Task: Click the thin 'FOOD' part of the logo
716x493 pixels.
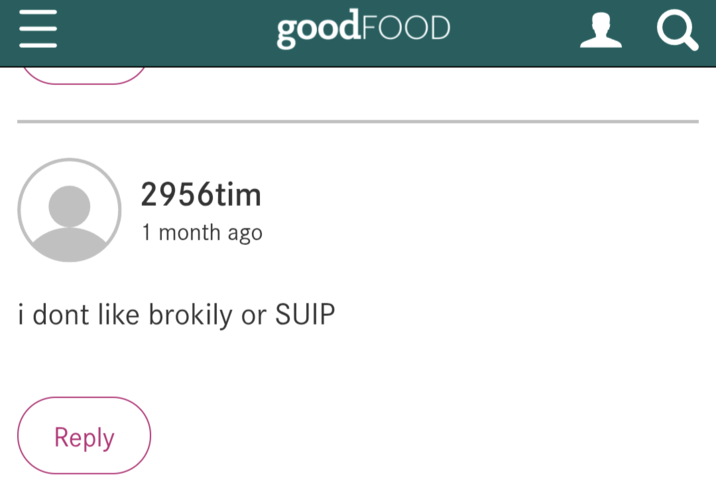Action: (405, 29)
